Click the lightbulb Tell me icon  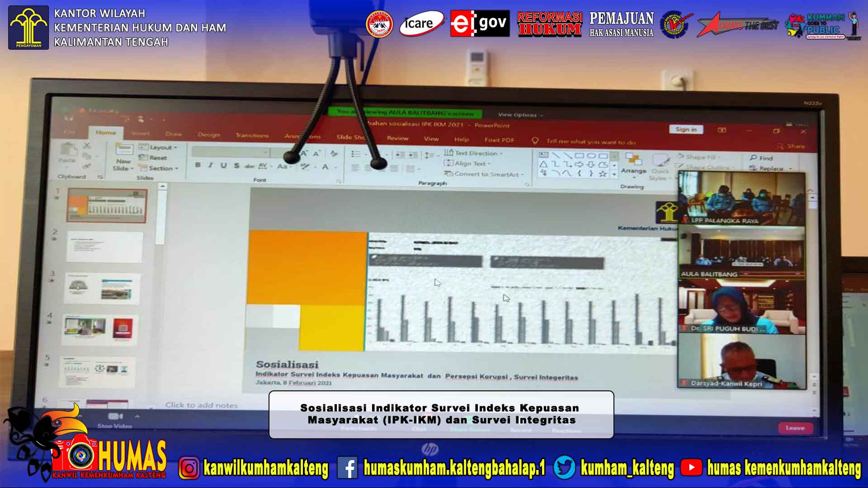535,141
